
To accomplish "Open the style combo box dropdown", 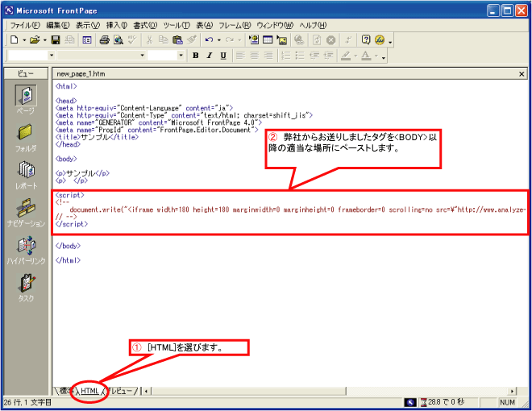I will [52, 56].
